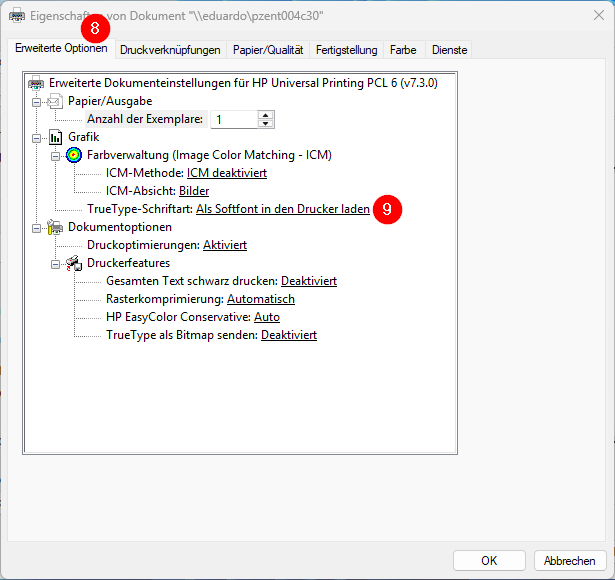The image size is (615, 580).
Task: Click the printer icon beside Erweiterte Dokumenteinstellungen
Action: point(36,83)
